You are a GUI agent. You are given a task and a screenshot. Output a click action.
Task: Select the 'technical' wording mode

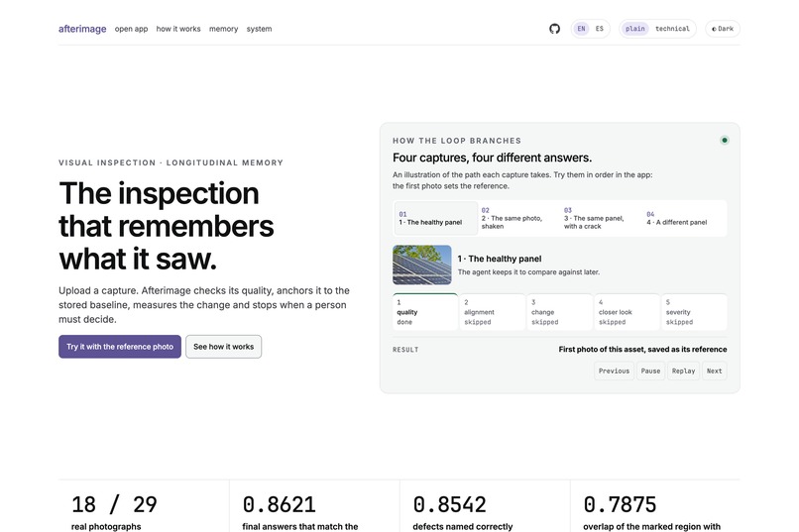click(x=672, y=29)
